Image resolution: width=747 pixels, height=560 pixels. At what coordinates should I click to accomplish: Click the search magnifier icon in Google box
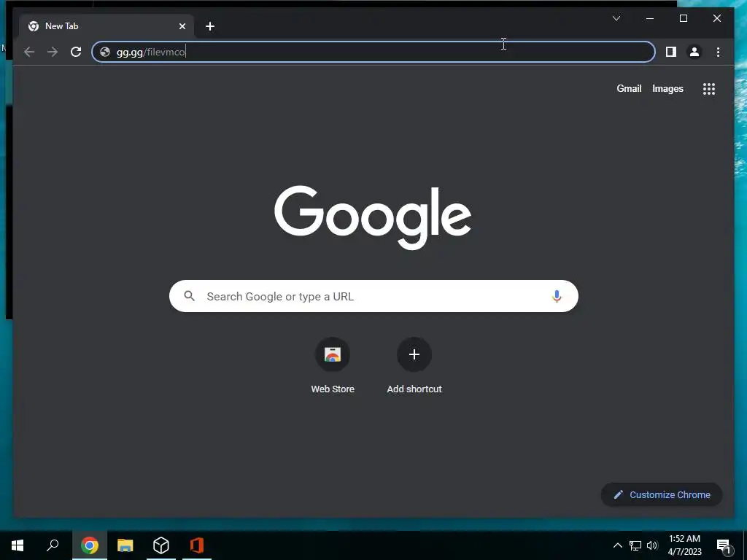(189, 296)
